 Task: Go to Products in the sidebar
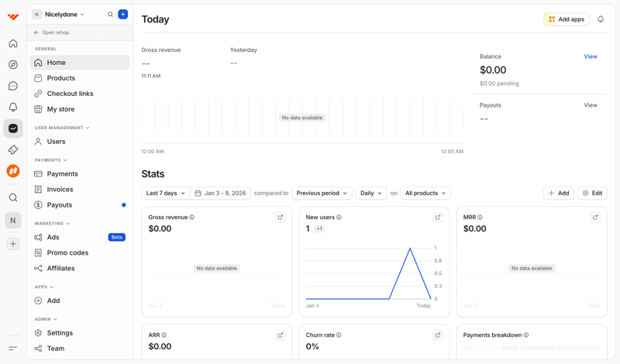(x=60, y=78)
